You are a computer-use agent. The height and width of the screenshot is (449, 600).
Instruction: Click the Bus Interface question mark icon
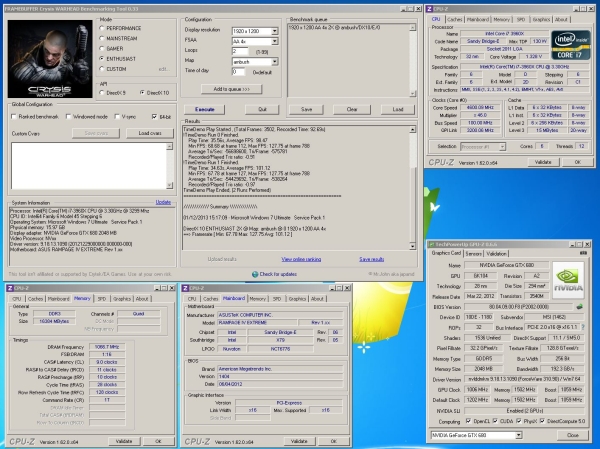[x=583, y=327]
